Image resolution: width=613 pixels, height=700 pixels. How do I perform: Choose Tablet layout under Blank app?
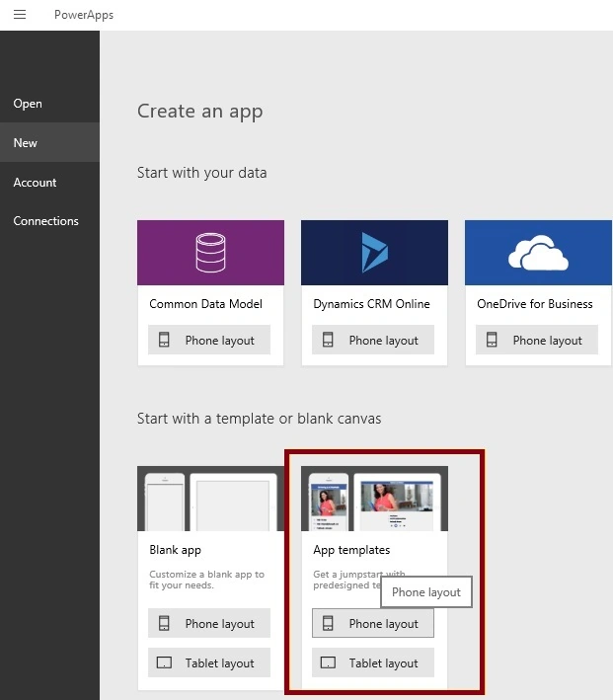[209, 662]
